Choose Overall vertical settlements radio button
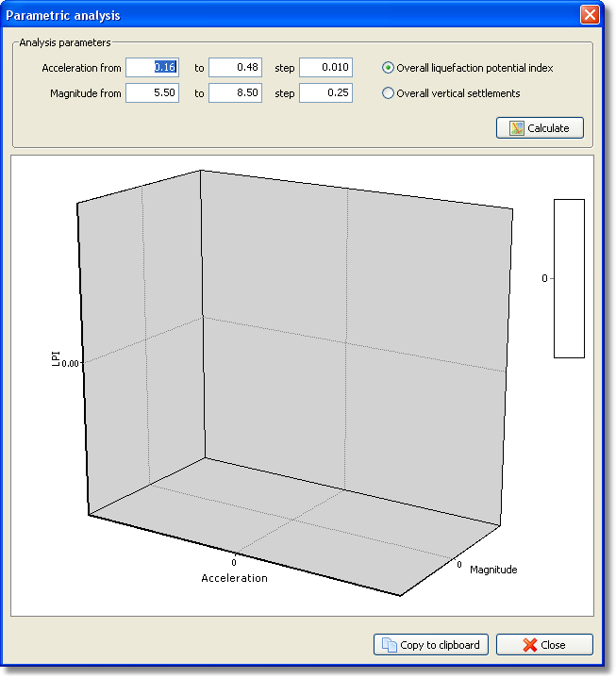The image size is (616, 678). coord(389,93)
